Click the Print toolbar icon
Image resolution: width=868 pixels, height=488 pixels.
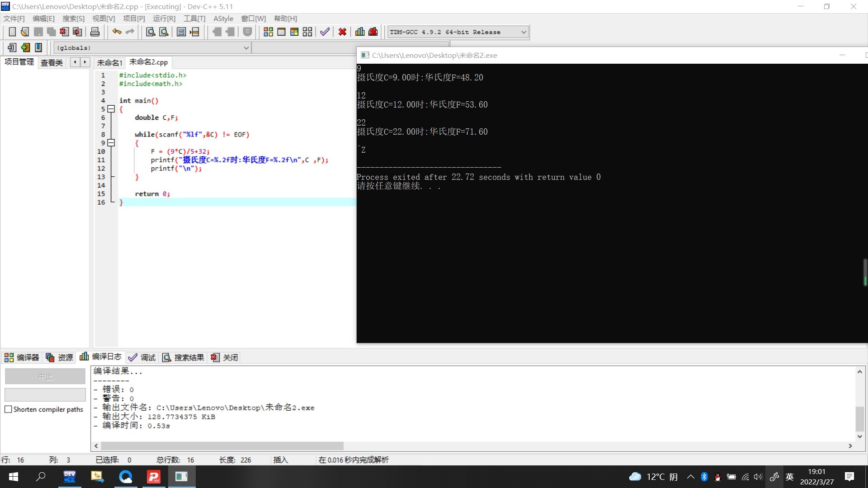95,32
